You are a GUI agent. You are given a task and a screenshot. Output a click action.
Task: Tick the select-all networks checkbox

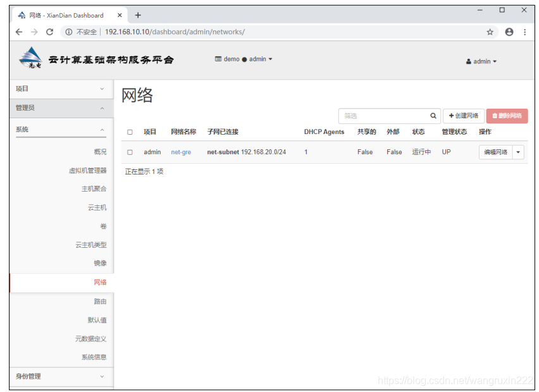pos(130,132)
